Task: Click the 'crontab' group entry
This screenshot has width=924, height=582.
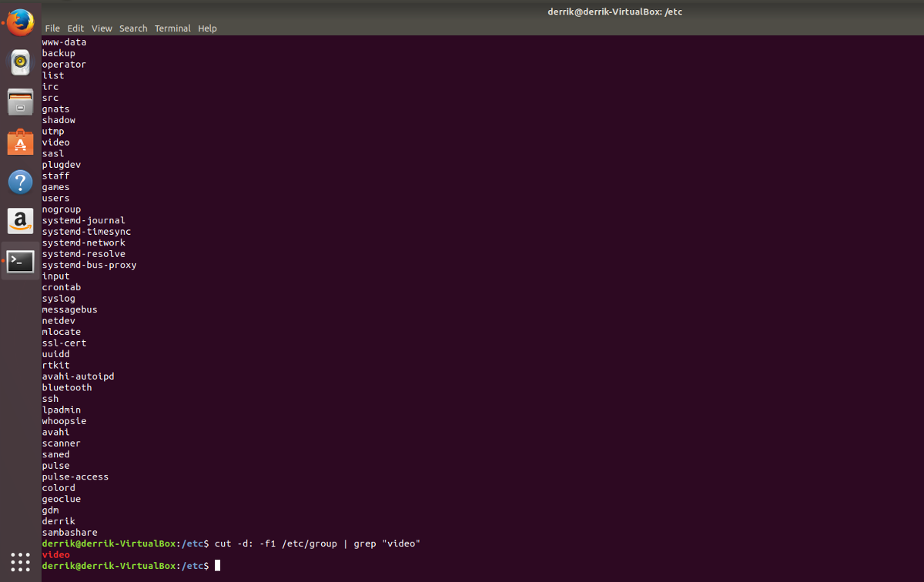Action: tap(62, 288)
